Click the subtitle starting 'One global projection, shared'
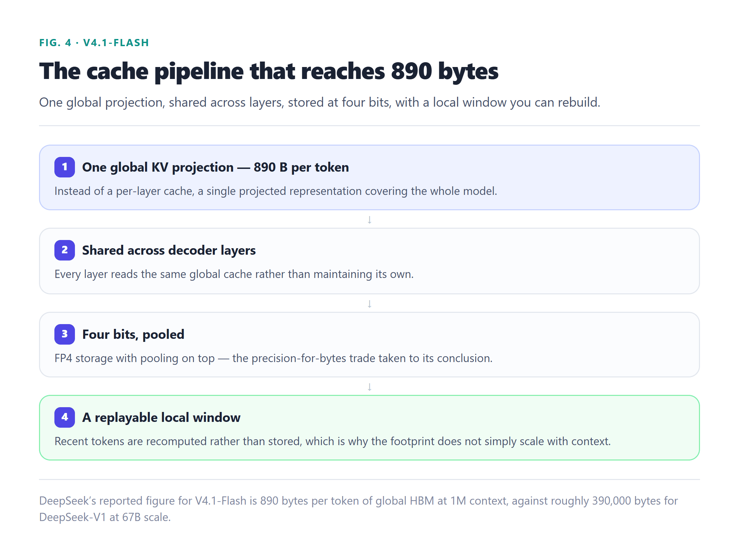The image size is (739, 560). pos(320,102)
